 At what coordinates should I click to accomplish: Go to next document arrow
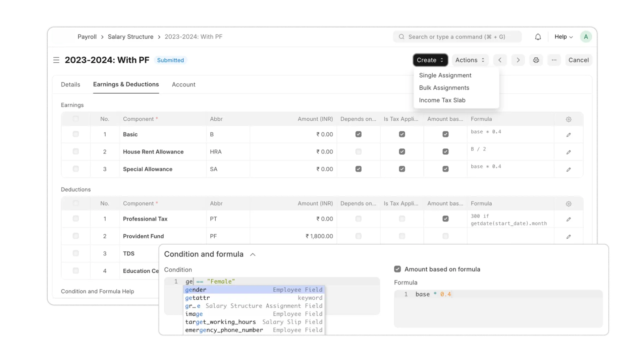click(x=518, y=60)
